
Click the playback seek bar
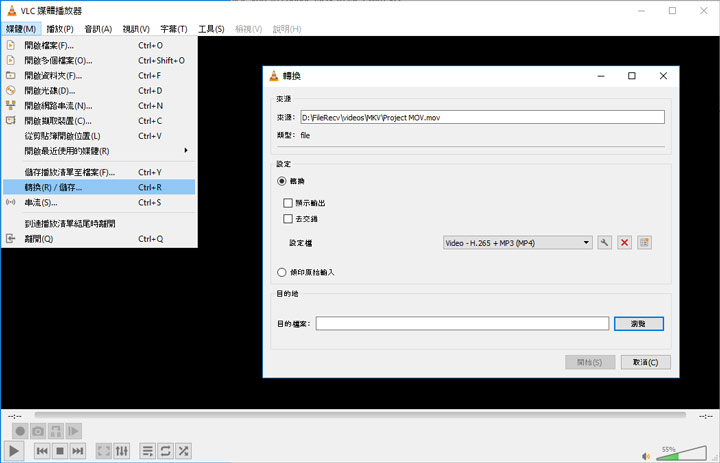tap(360, 415)
